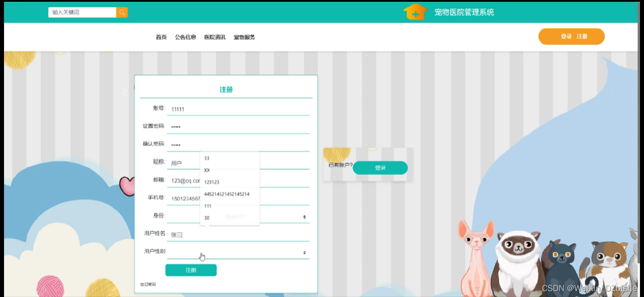Open the 公告信息 navigation item
The width and height of the screenshot is (644, 297).
point(186,37)
